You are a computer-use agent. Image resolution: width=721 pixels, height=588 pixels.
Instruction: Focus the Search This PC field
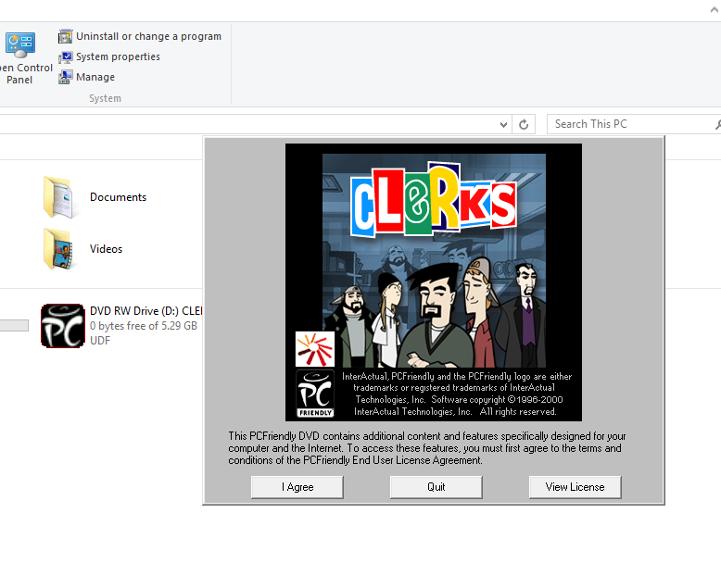click(632, 124)
